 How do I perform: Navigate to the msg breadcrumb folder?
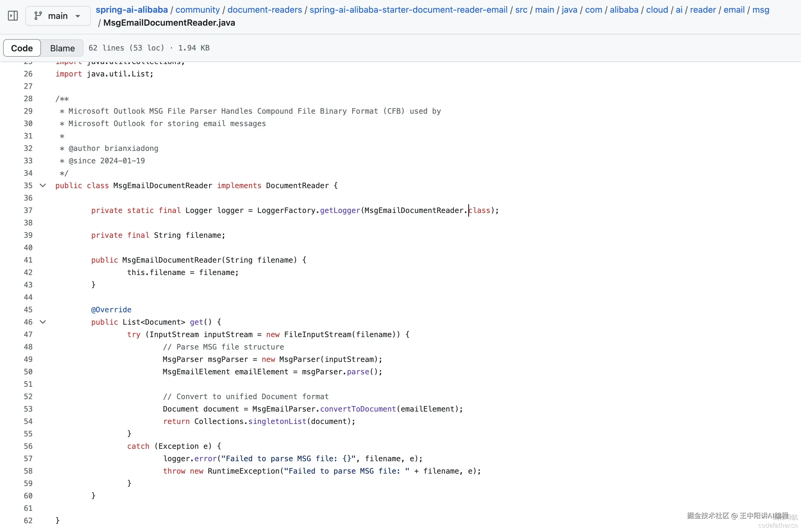click(x=761, y=10)
